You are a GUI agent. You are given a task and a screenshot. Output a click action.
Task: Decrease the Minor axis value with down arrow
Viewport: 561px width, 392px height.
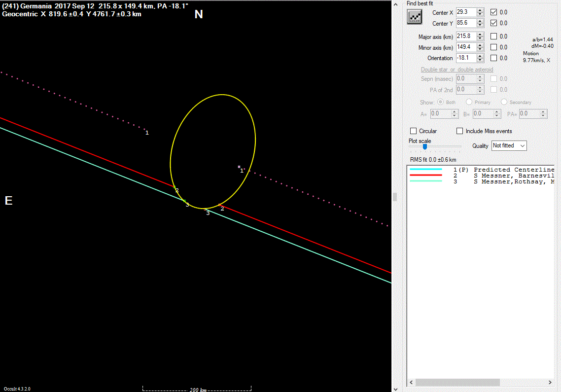(x=480, y=49)
